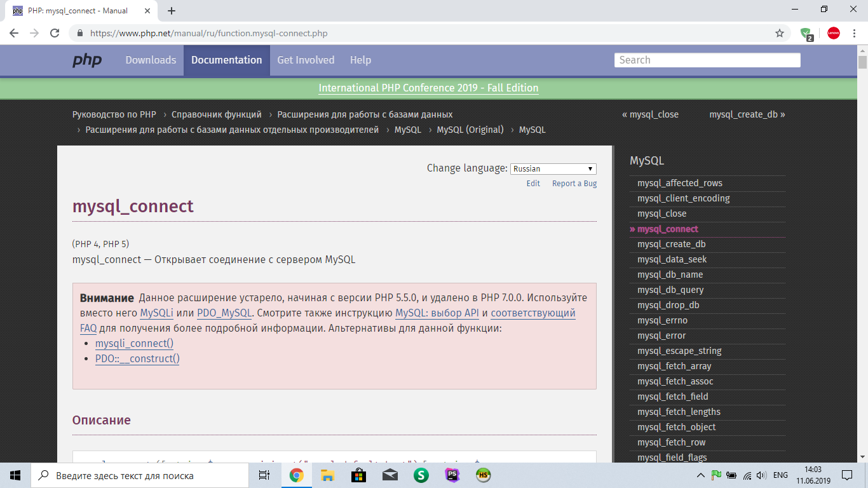Launch PhpStorm from the taskbar

click(x=452, y=475)
